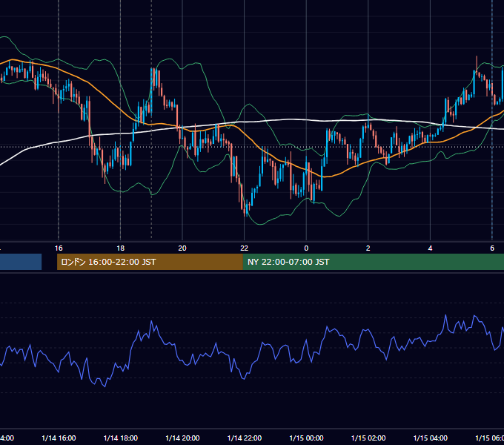Click the 1/14 18:00 label on the bottom axis
The width and height of the screenshot is (504, 445).
click(121, 438)
